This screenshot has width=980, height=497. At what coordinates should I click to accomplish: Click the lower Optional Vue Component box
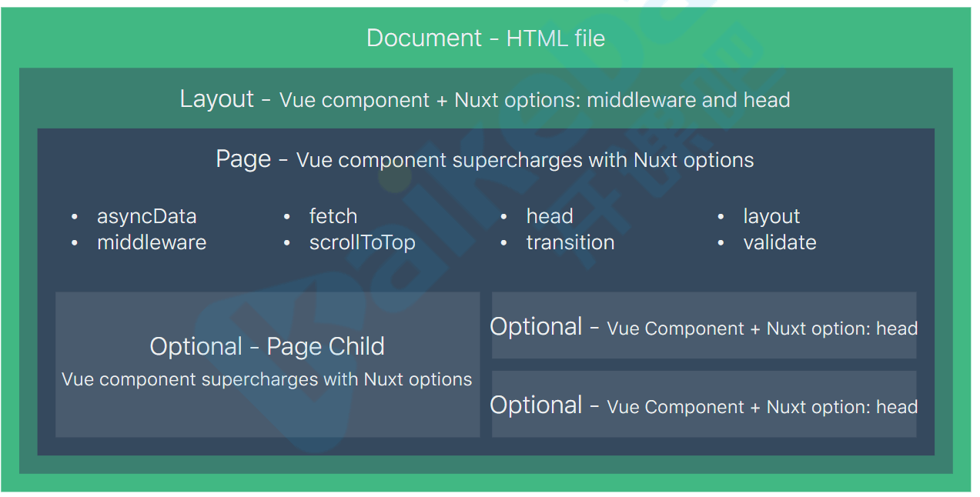pos(704,404)
